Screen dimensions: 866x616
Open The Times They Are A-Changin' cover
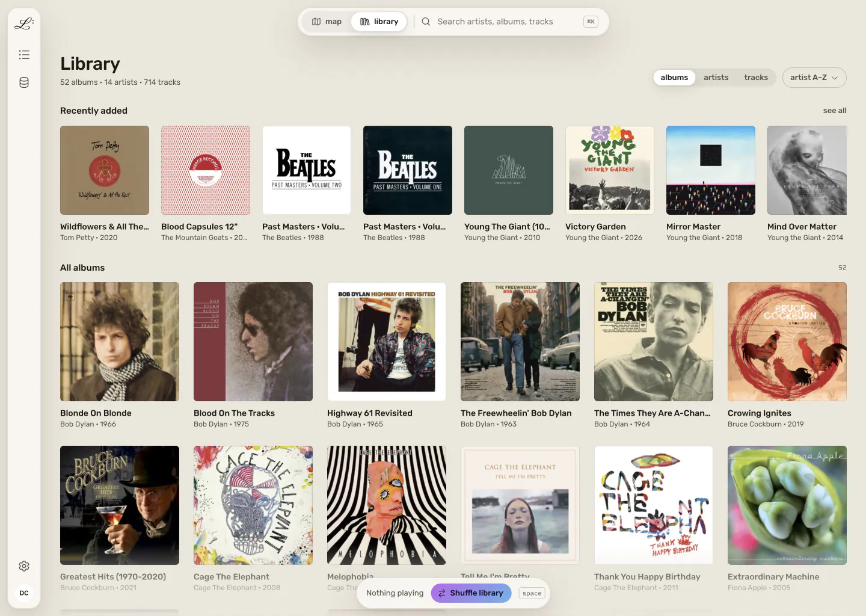click(654, 342)
